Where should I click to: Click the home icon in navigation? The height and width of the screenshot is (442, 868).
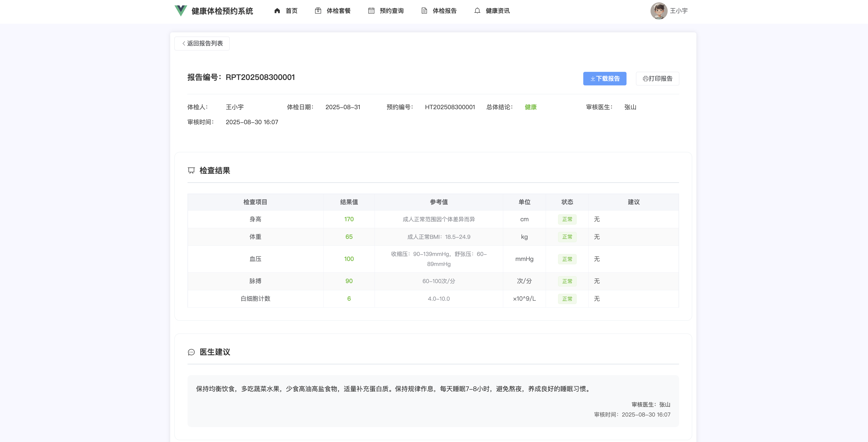277,11
